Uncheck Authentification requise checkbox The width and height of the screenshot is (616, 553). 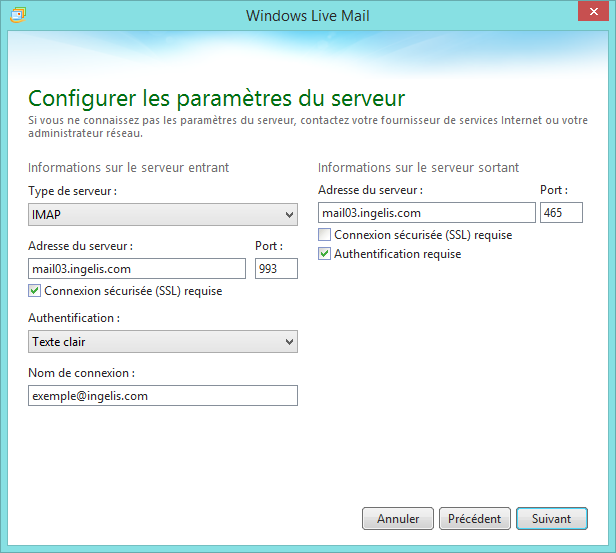[x=324, y=254]
